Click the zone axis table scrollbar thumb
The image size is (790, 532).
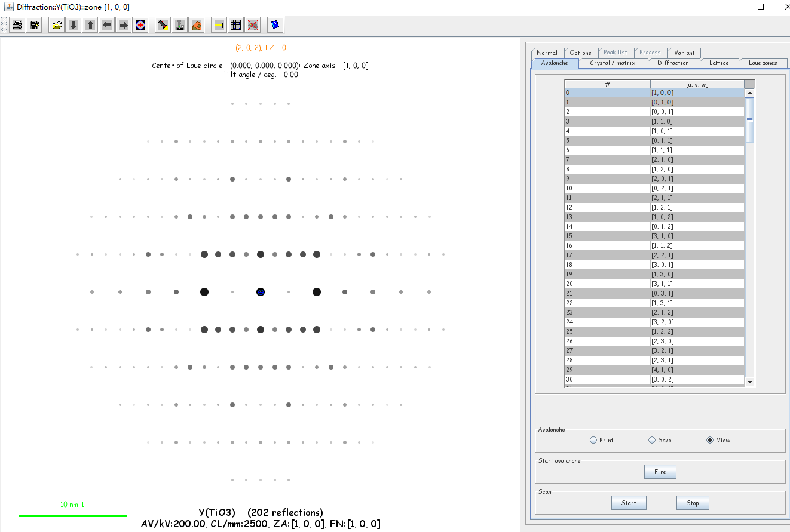pyautogui.click(x=749, y=119)
